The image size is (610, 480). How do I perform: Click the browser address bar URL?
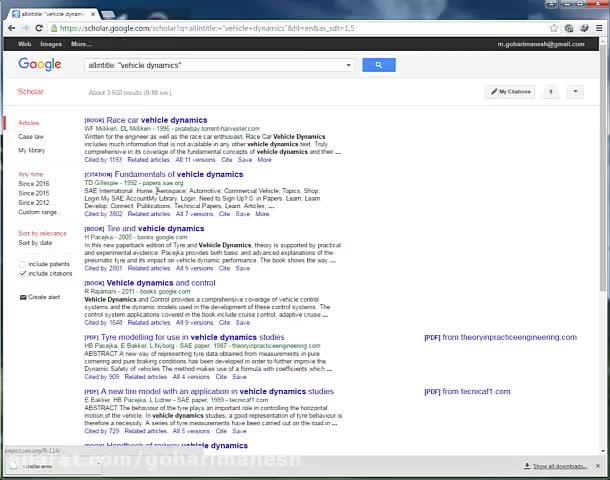[x=207, y=28]
